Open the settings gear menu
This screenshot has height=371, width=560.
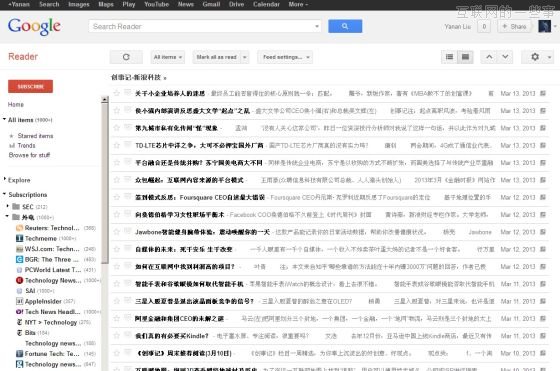(x=538, y=57)
